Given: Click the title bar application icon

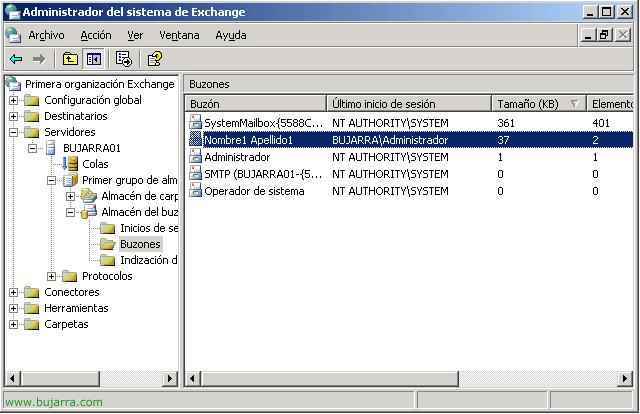Looking at the screenshot, I should coord(12,12).
